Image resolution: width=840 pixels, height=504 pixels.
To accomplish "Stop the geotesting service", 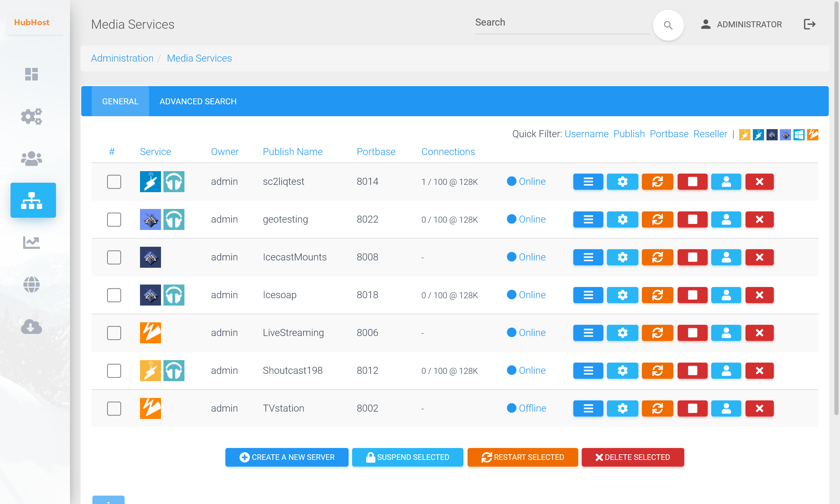I will point(692,219).
